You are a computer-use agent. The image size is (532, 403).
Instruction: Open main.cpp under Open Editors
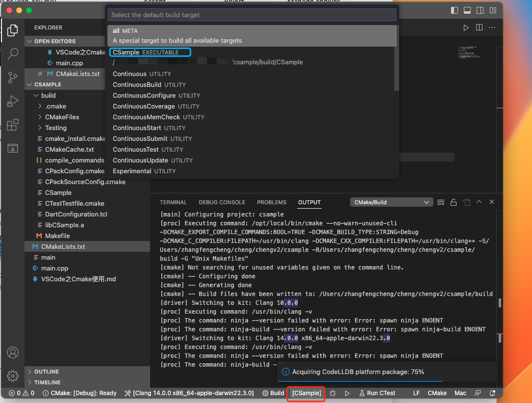[x=69, y=63]
